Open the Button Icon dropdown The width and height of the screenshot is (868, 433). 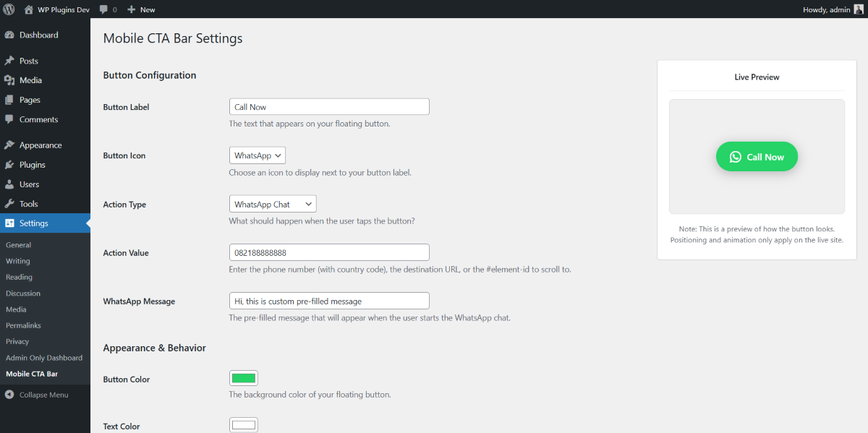[x=258, y=155]
